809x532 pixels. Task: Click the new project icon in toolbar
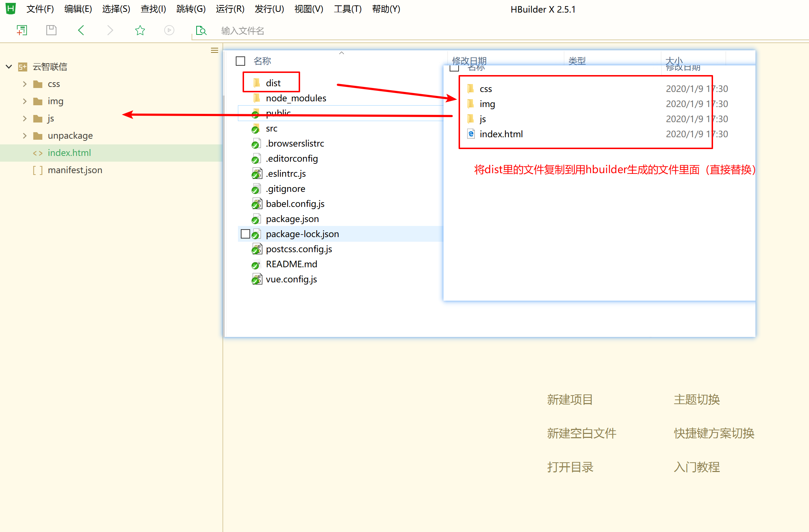pos(22,30)
